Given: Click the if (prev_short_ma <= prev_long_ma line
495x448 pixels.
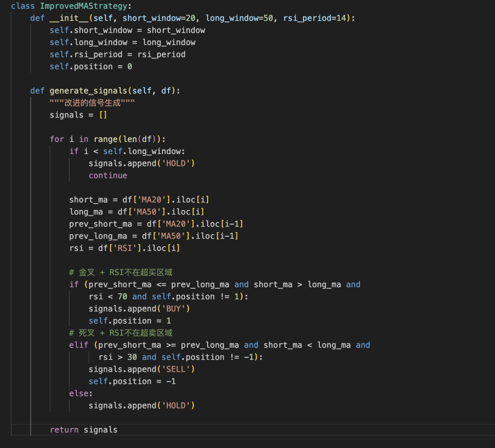Looking at the screenshot, I should (x=214, y=285).
